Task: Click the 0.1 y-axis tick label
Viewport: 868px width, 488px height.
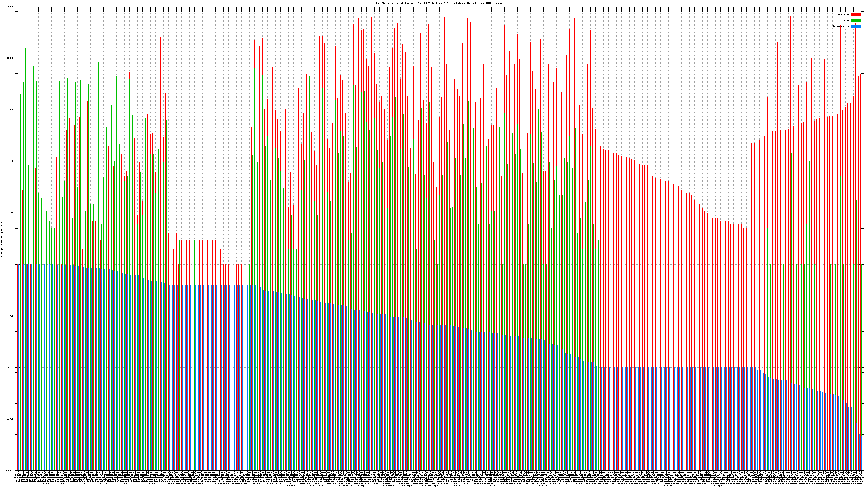Action: click(12, 316)
